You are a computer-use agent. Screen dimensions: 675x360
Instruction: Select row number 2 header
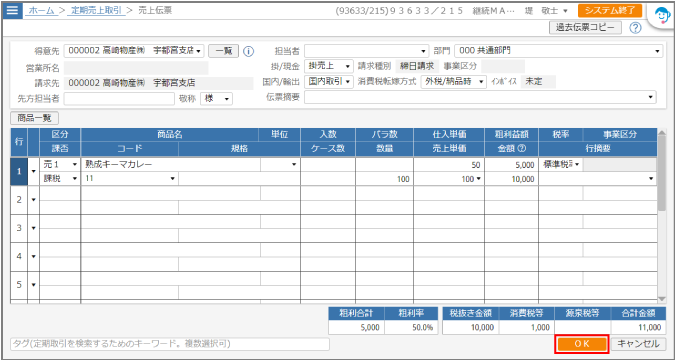19,200
